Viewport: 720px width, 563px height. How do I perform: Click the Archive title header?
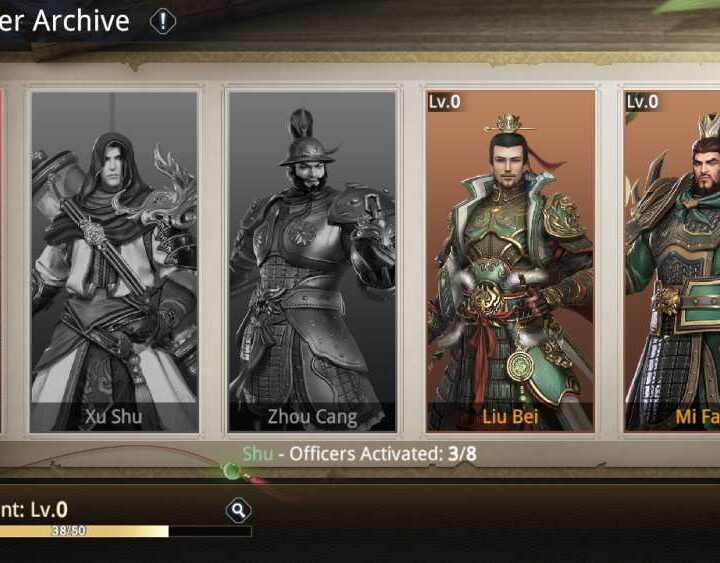65,21
